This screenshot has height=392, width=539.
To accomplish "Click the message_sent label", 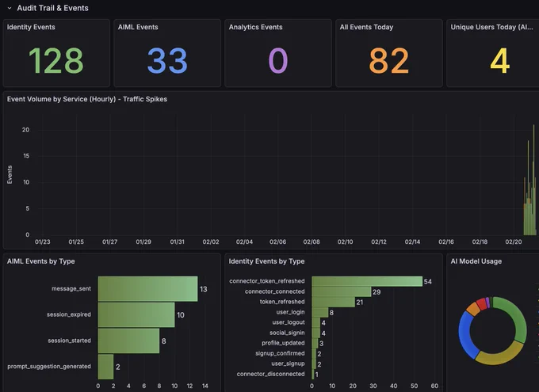I will pyautogui.click(x=71, y=288).
